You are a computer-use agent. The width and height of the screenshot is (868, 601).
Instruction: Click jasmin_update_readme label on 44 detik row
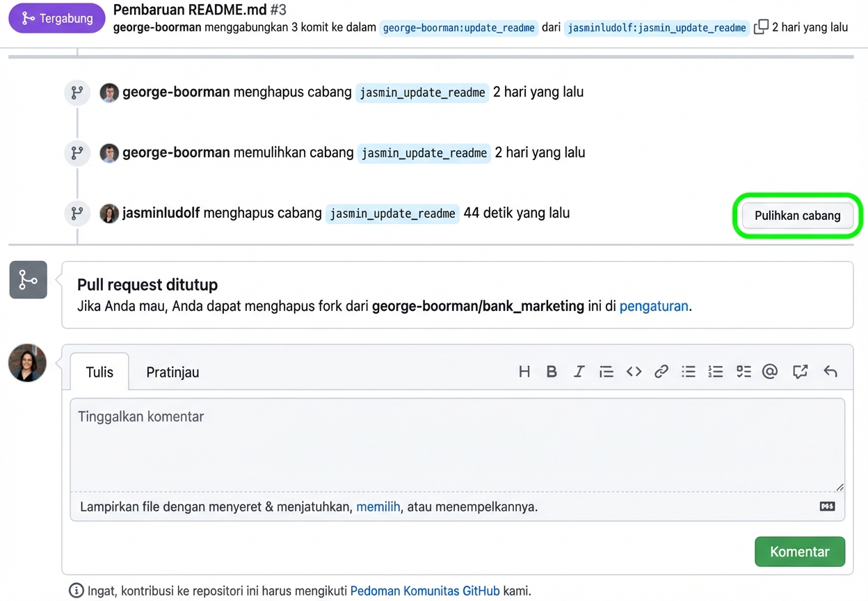click(392, 214)
